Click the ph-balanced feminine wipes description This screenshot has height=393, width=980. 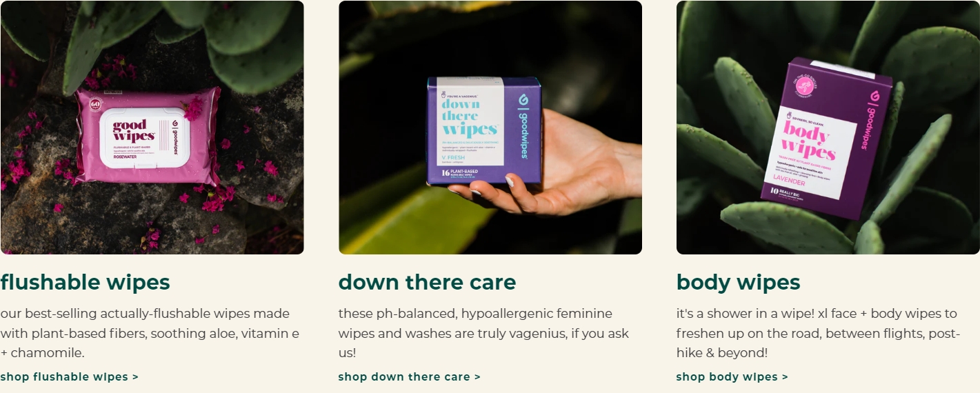(x=483, y=333)
